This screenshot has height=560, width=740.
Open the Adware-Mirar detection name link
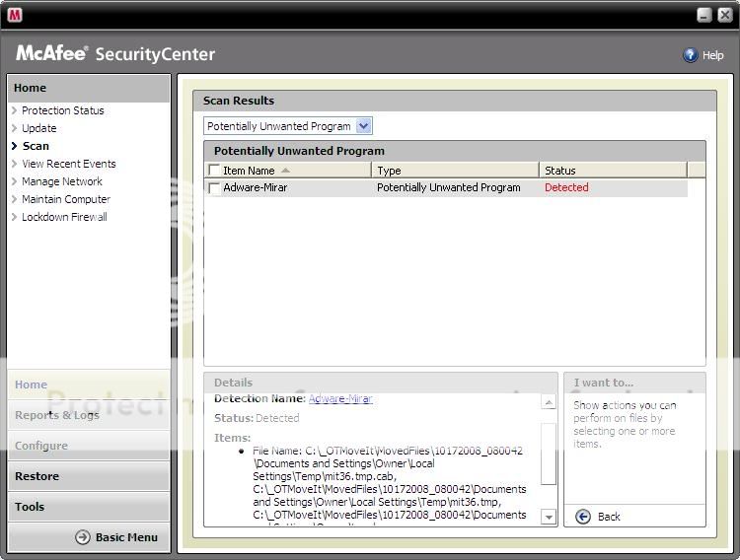[340, 398]
